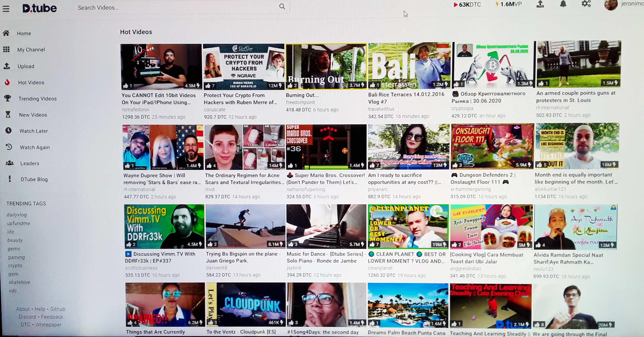Open the Cooking Vlog Toast video title

pyautogui.click(x=487, y=258)
